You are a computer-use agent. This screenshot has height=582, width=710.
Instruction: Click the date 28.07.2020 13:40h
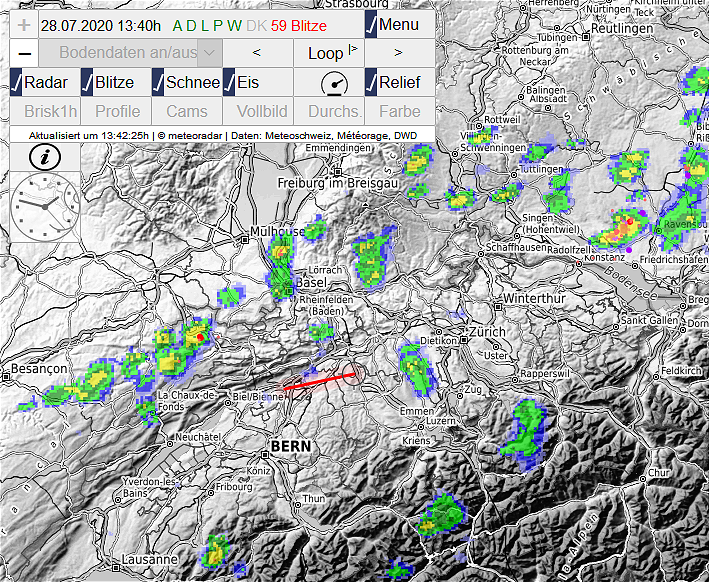(101, 26)
